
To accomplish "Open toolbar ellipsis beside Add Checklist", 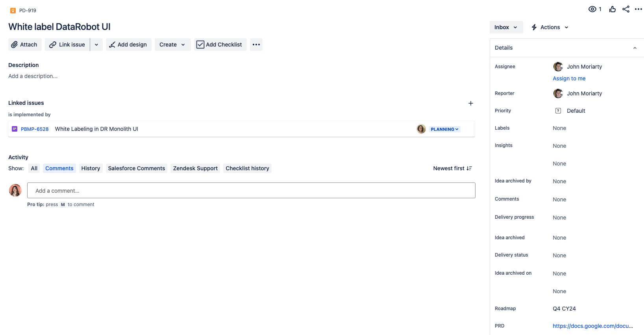I will coord(256,45).
